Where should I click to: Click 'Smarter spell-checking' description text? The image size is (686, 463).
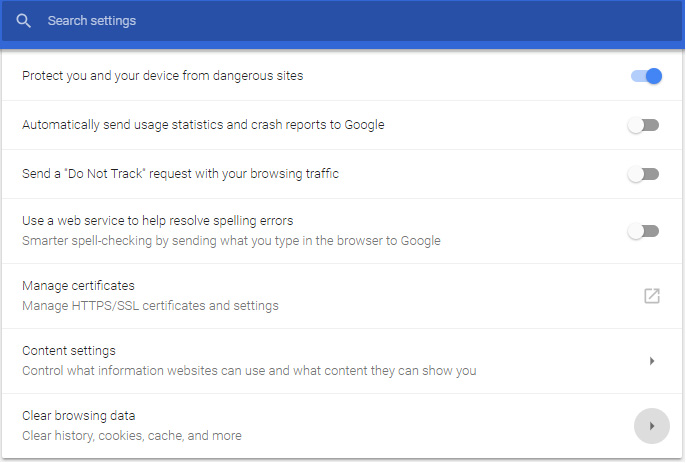(x=231, y=241)
